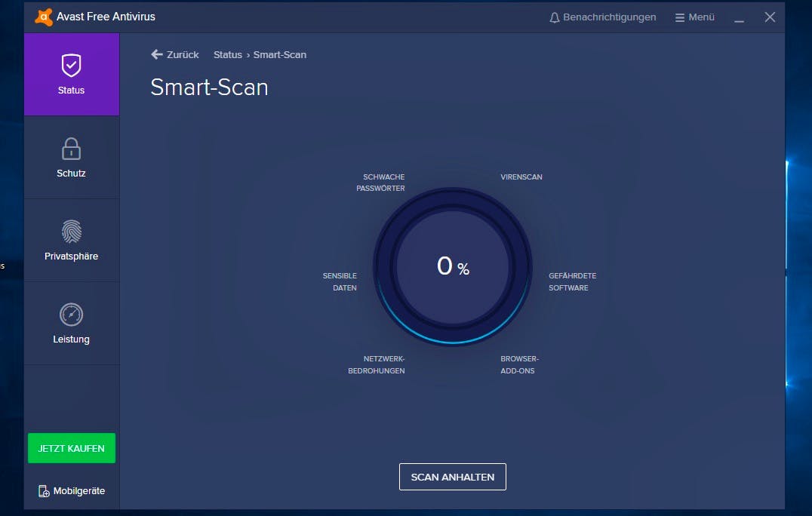Open the Menü hamburger menu
The image size is (812, 516).
coord(680,17)
